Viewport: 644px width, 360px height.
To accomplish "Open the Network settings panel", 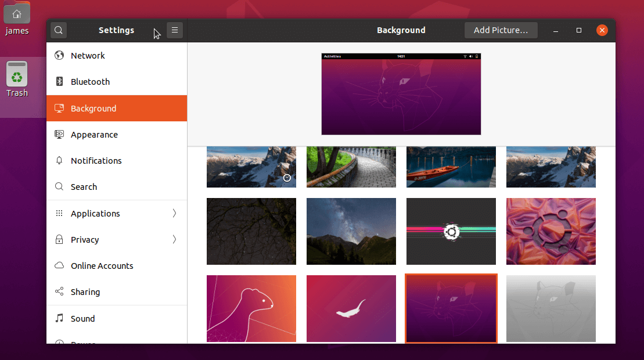I will coord(117,55).
